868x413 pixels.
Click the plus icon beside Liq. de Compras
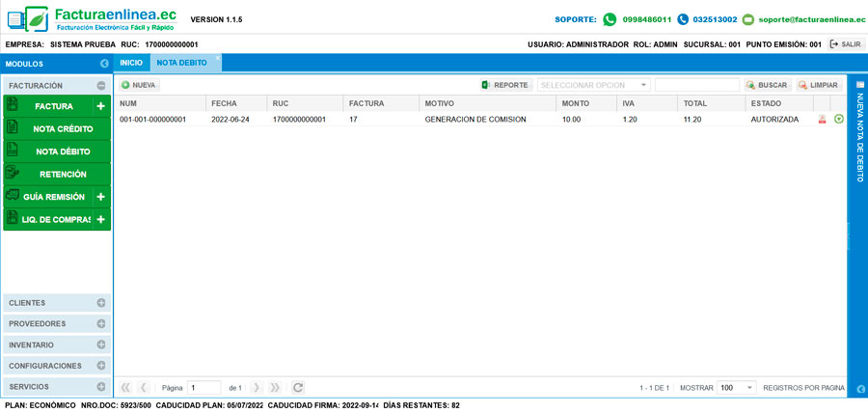click(x=100, y=220)
